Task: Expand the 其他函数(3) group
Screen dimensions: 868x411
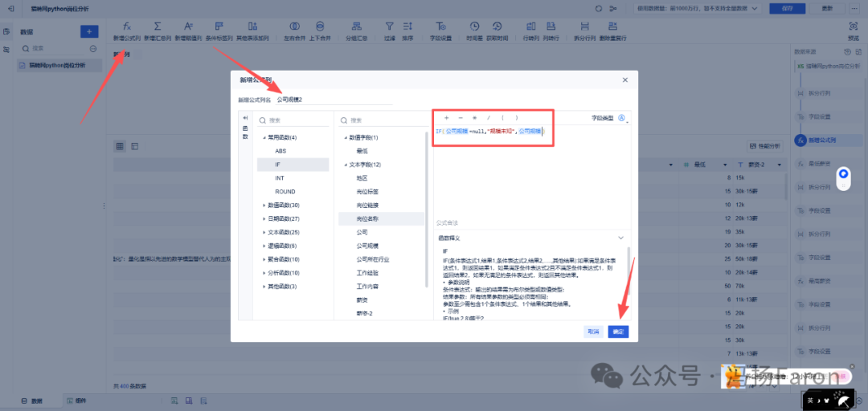Action: [264, 287]
